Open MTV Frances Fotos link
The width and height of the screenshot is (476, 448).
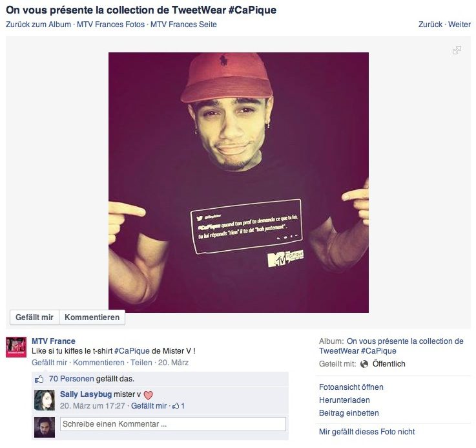tap(110, 25)
